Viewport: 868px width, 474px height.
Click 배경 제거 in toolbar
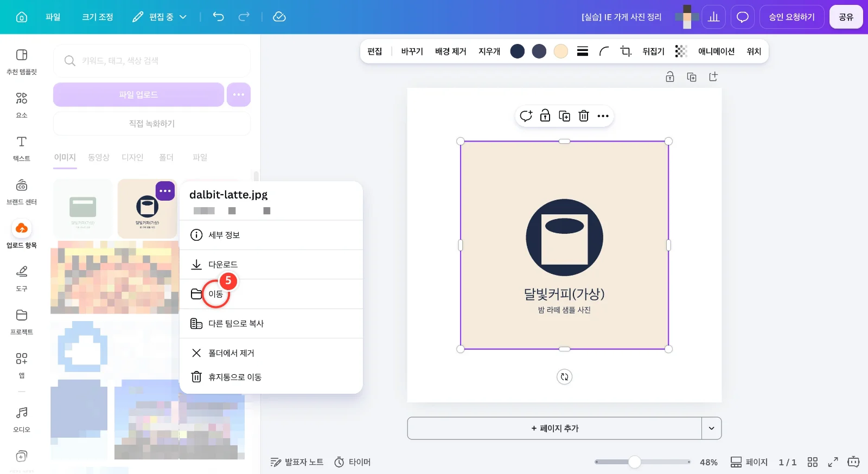coord(450,51)
